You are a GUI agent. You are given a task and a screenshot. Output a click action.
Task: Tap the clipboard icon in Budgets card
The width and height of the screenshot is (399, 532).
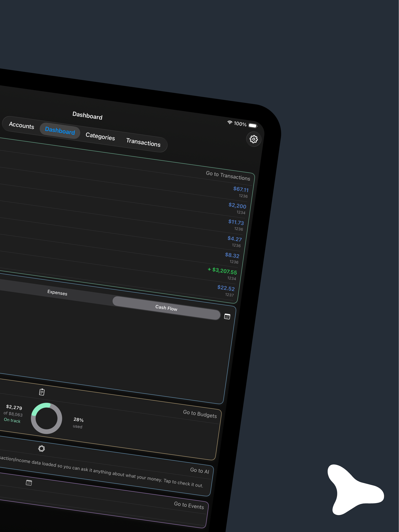tap(42, 392)
